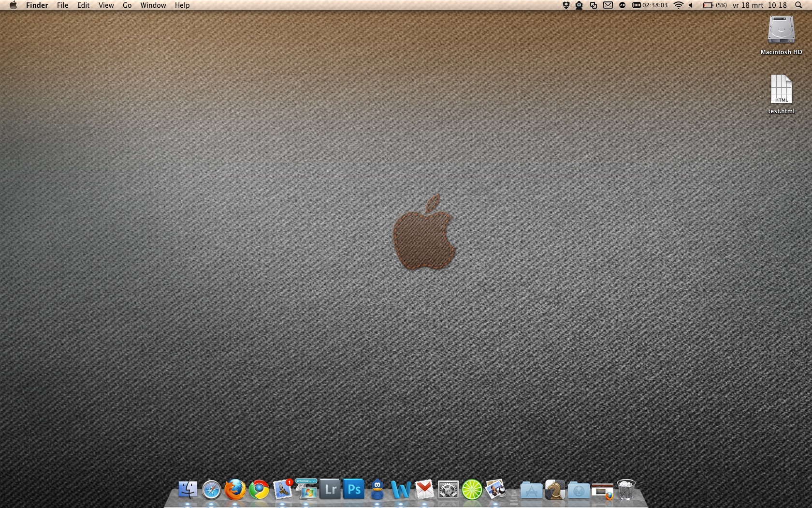Open the Help menu
The width and height of the screenshot is (812, 508).
(182, 5)
